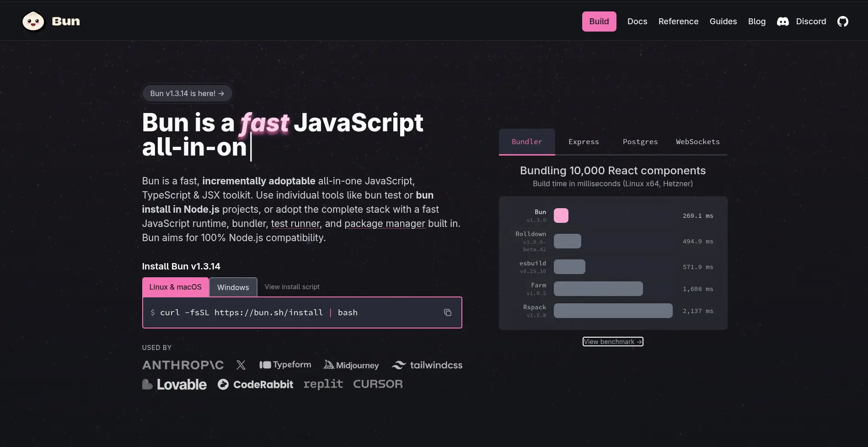Viewport: 868px width, 447px height.
Task: Click the Typeform logo
Action: (x=285, y=365)
